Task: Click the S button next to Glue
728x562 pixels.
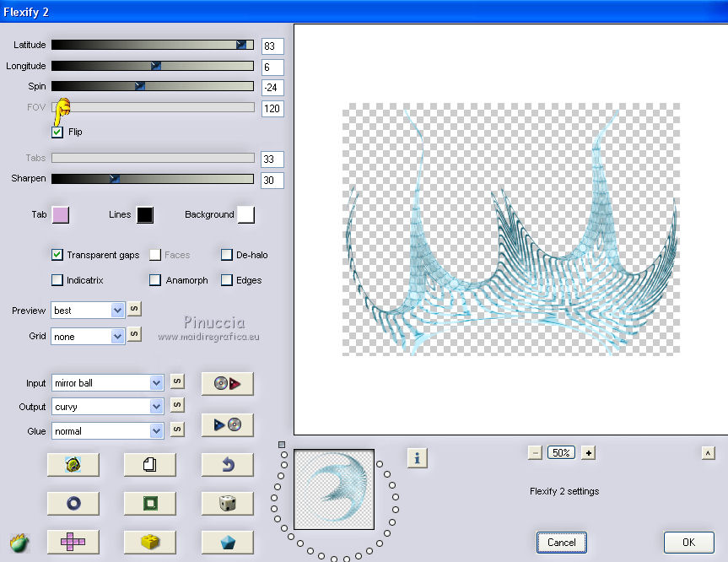Action: pyautogui.click(x=177, y=430)
